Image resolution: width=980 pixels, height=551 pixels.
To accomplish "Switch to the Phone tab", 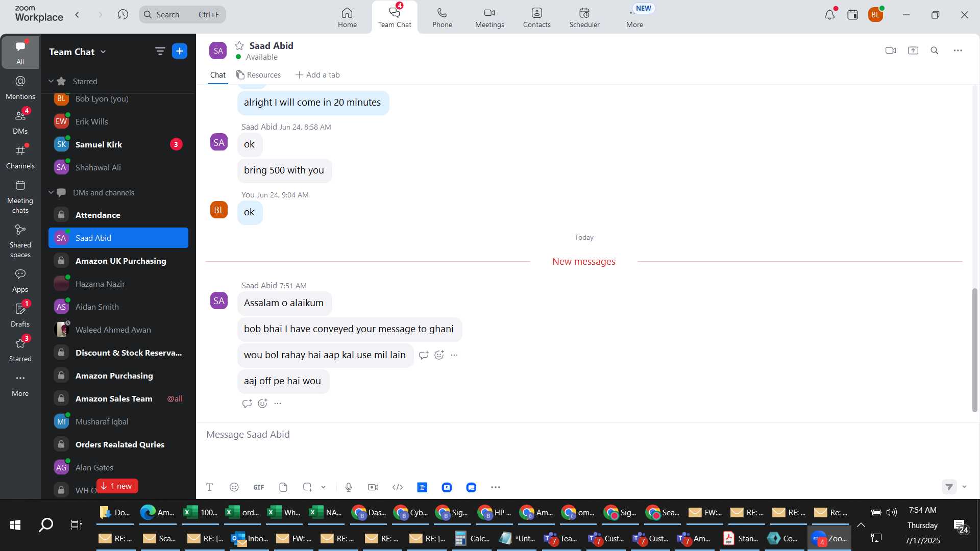I will point(442,17).
